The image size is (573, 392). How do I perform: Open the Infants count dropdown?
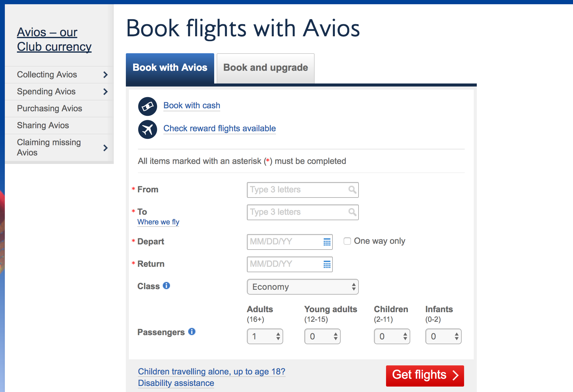[x=444, y=336]
